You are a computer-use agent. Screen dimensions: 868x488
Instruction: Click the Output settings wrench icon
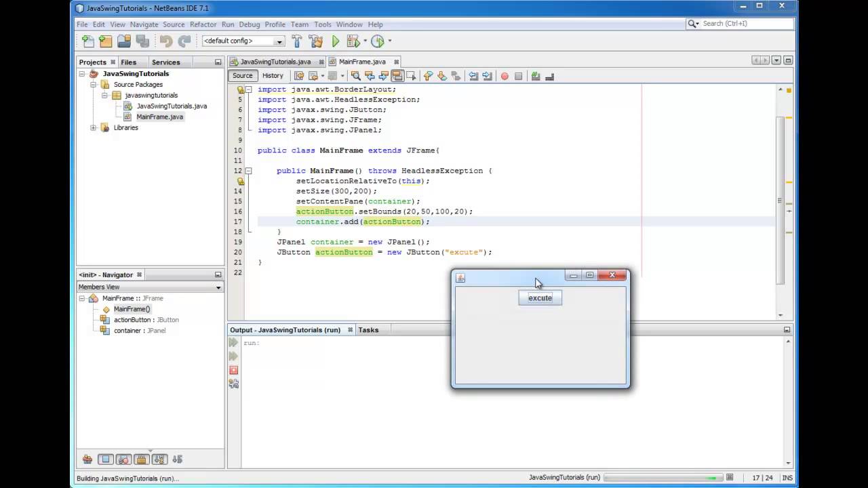(x=234, y=384)
